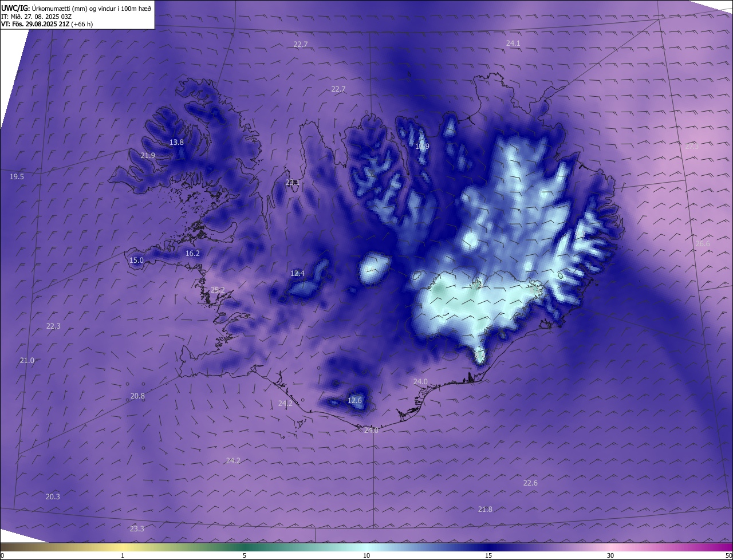This screenshot has height=560, width=733.
Task: Click the 23.1 value label on the map
Action: pos(293,183)
